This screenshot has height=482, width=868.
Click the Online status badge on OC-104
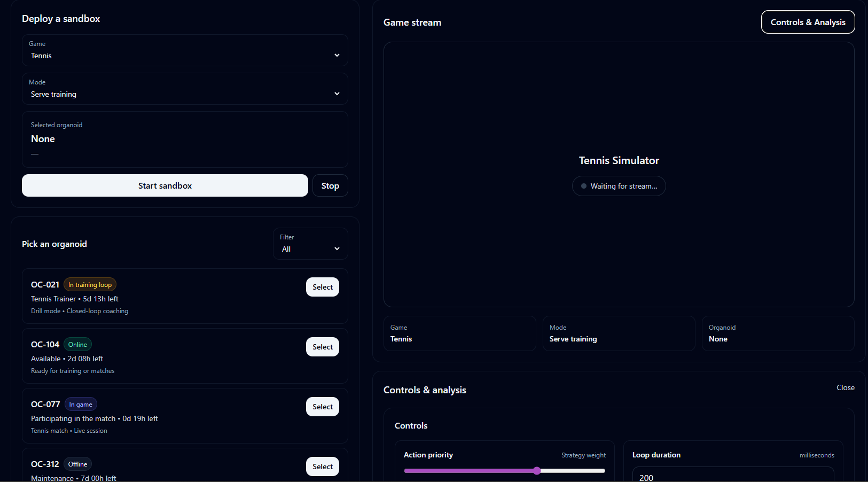(77, 345)
